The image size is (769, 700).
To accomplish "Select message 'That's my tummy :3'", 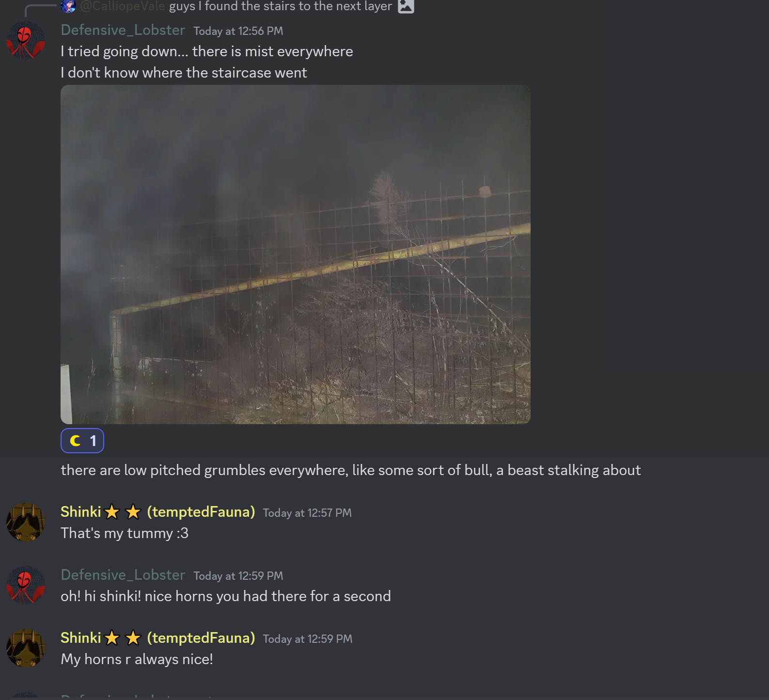I will pos(125,533).
